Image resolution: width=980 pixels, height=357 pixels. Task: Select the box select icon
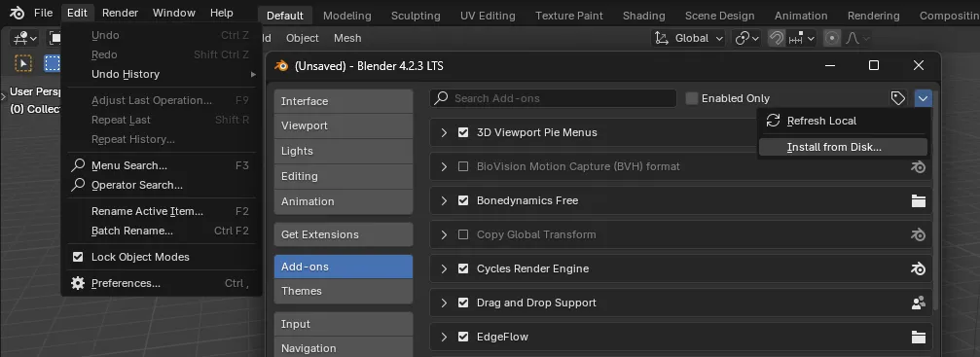pyautogui.click(x=52, y=63)
